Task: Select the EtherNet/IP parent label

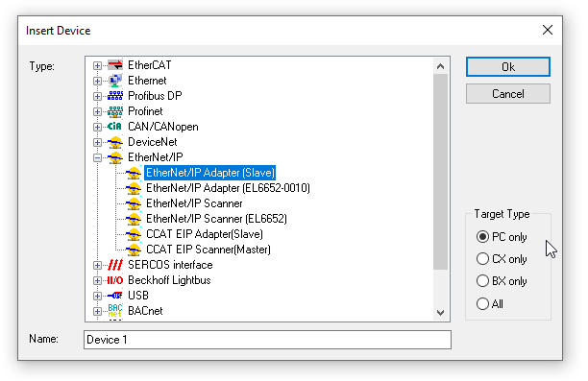Action: [156, 157]
